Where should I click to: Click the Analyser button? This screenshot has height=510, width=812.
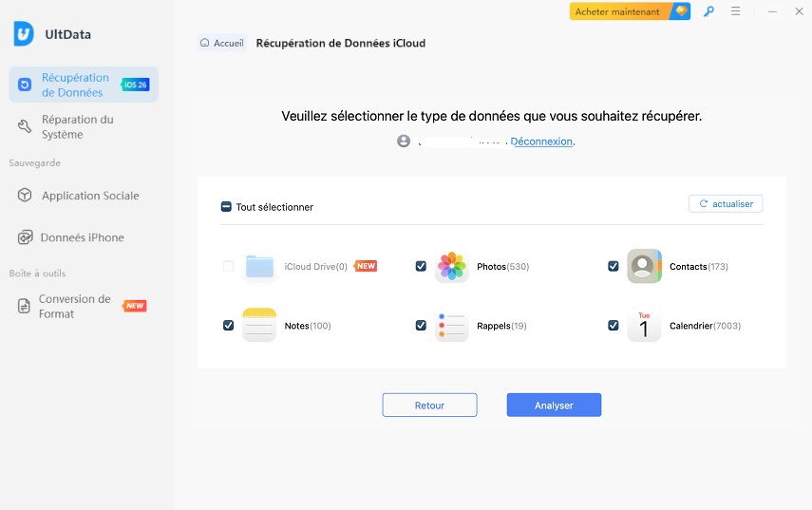(x=554, y=406)
